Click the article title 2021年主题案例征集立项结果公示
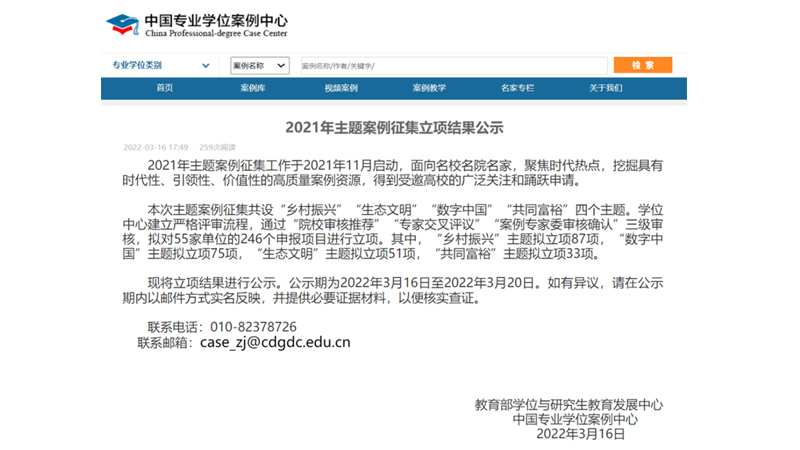The image size is (800, 450). (x=394, y=128)
